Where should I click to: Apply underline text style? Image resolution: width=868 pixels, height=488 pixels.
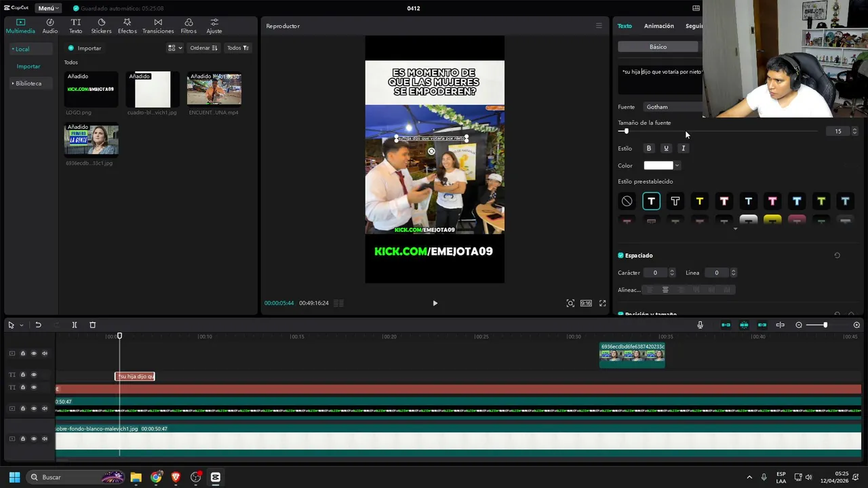(x=666, y=148)
